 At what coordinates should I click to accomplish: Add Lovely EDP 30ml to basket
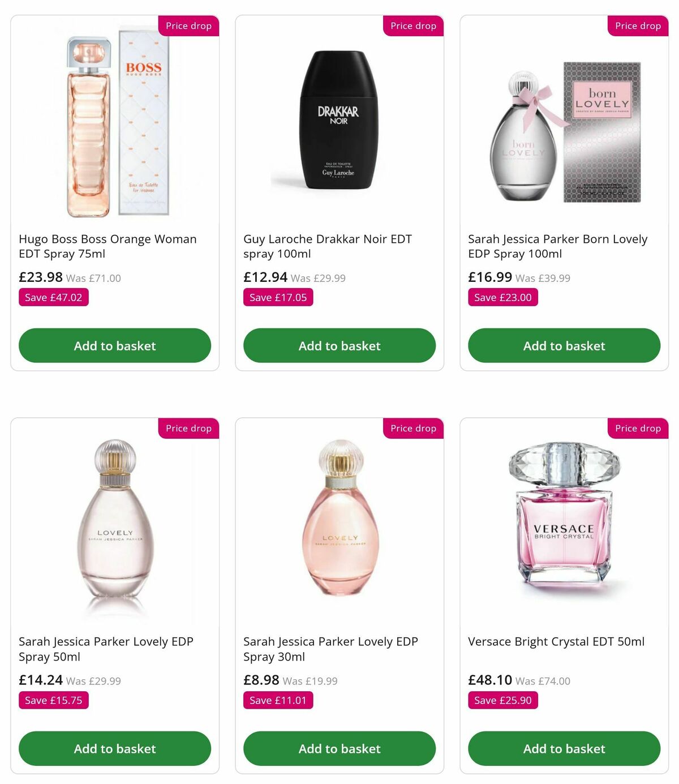339,748
